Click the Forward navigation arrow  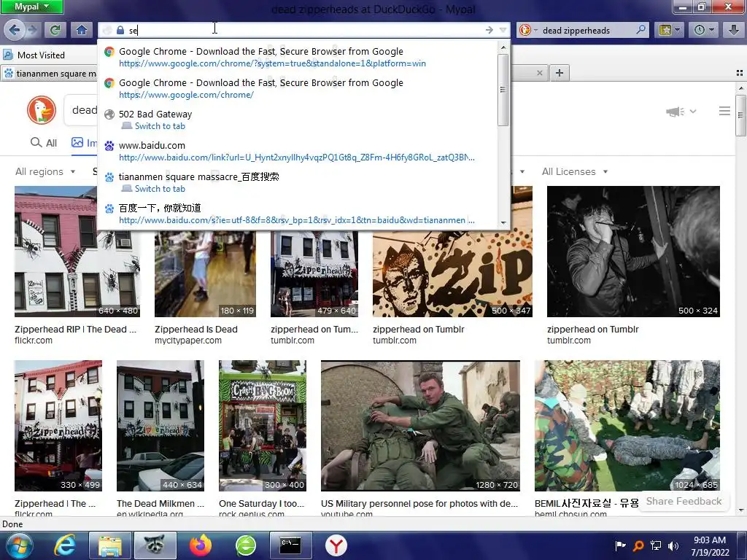click(33, 30)
